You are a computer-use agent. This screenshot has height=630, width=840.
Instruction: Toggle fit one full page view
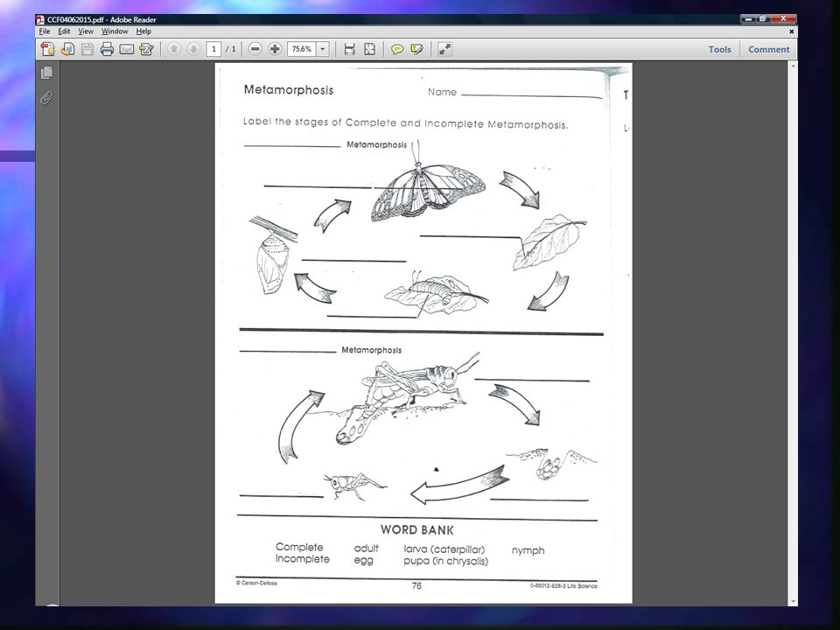pyautogui.click(x=369, y=49)
